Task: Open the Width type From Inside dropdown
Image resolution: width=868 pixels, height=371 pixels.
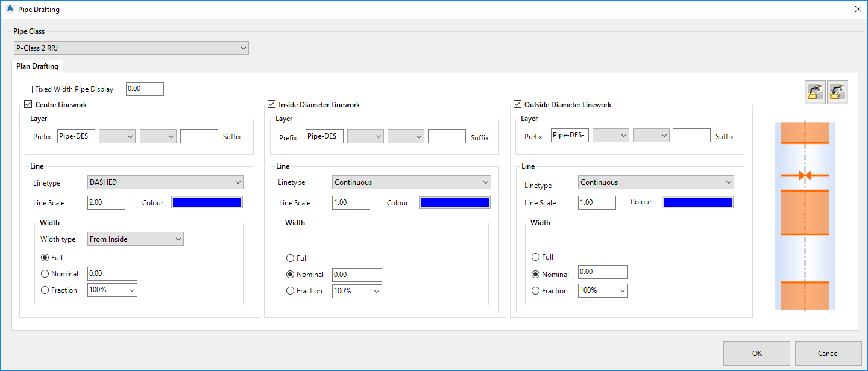Action: [x=135, y=239]
